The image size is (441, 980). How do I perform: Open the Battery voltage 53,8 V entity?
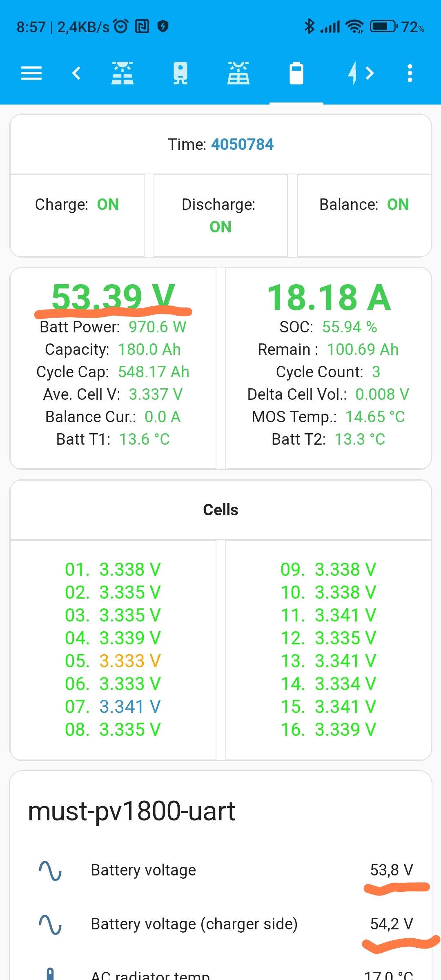tap(391, 870)
